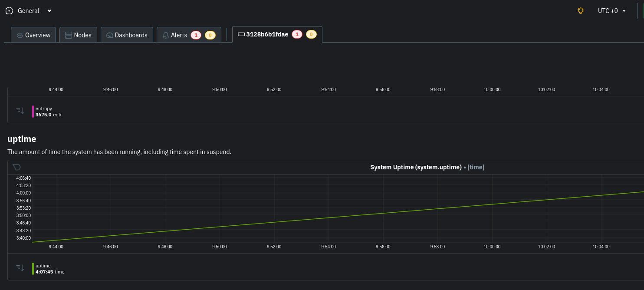Click the uptime description text
The height and width of the screenshot is (290, 644).
(119, 152)
